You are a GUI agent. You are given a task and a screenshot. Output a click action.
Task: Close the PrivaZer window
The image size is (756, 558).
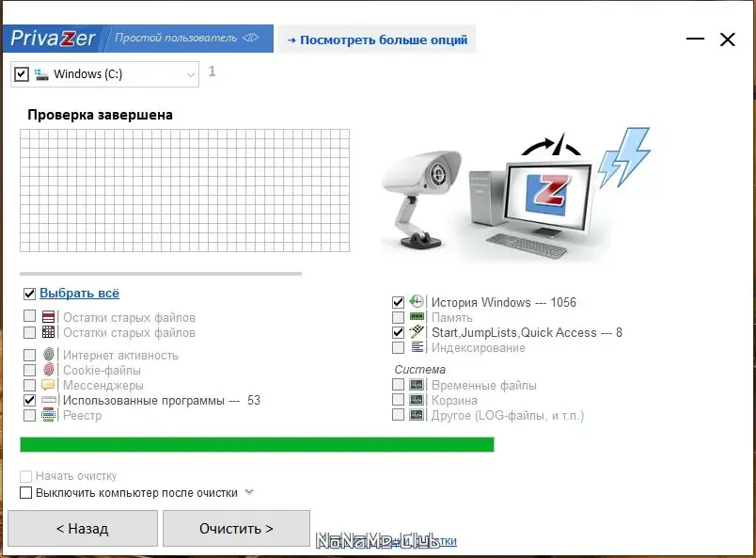728,40
